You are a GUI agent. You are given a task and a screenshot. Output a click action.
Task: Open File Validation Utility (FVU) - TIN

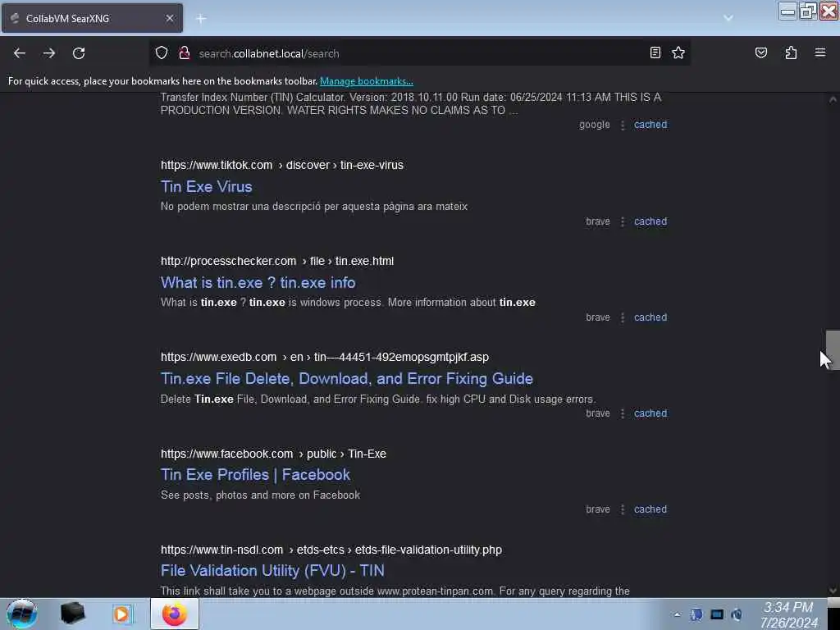coord(272,571)
